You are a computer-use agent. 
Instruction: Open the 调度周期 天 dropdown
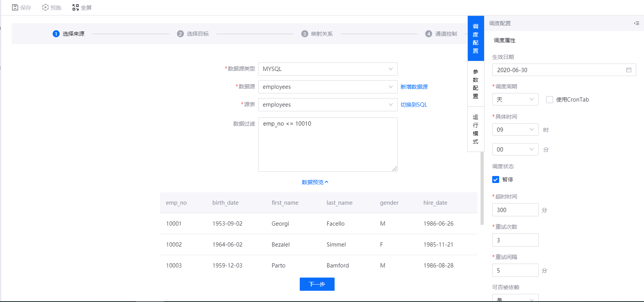pyautogui.click(x=515, y=99)
